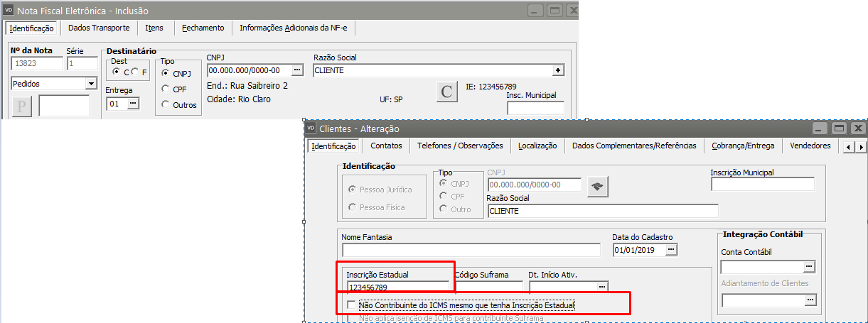Open the Pedidos dropdown

click(90, 84)
